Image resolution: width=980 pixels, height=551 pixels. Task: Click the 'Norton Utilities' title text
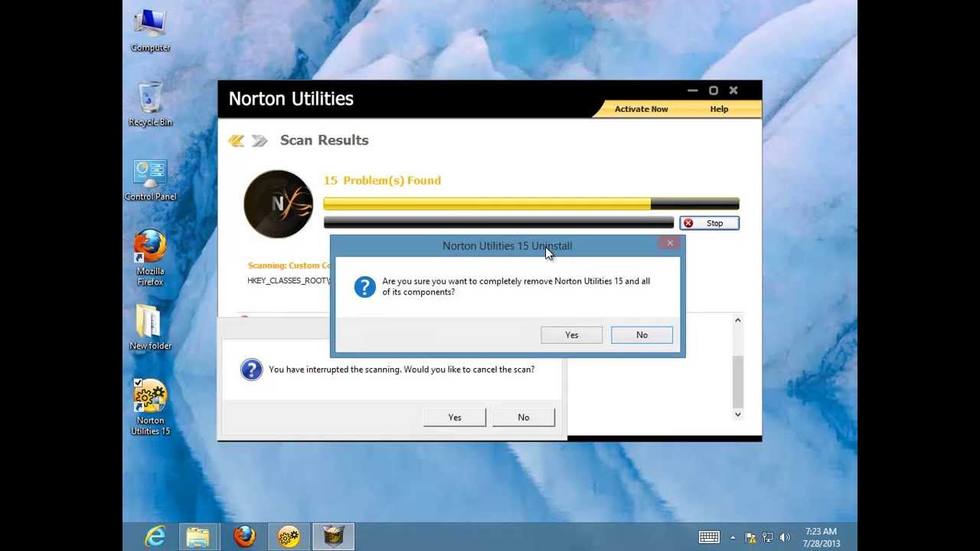[291, 99]
